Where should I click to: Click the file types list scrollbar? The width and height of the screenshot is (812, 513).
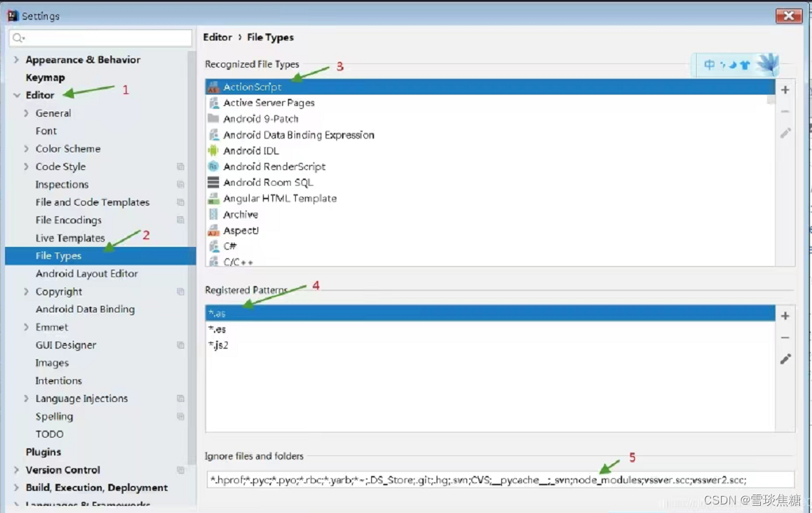point(771,99)
